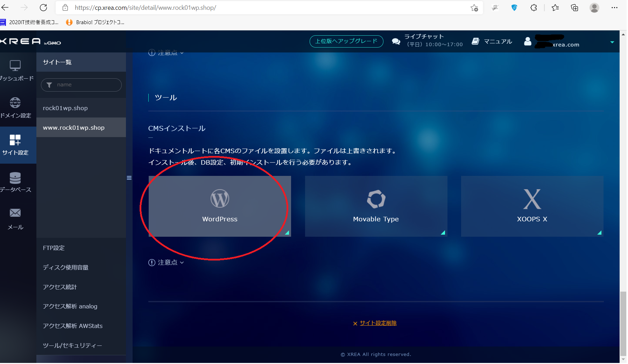The width and height of the screenshot is (628, 364).
Task: Open browser settings and more menu
Action: point(614,8)
